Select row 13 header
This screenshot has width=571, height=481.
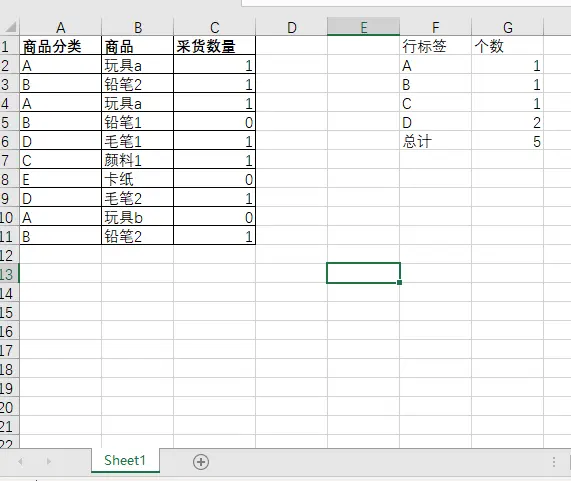click(x=8, y=274)
